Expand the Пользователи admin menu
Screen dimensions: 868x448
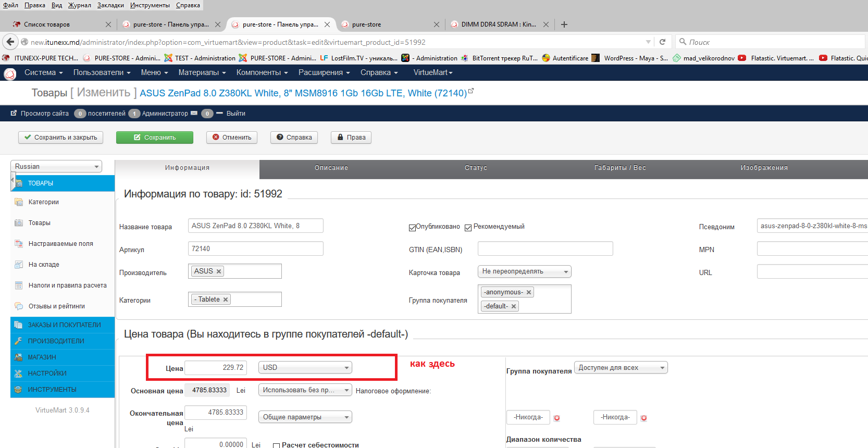tap(102, 73)
